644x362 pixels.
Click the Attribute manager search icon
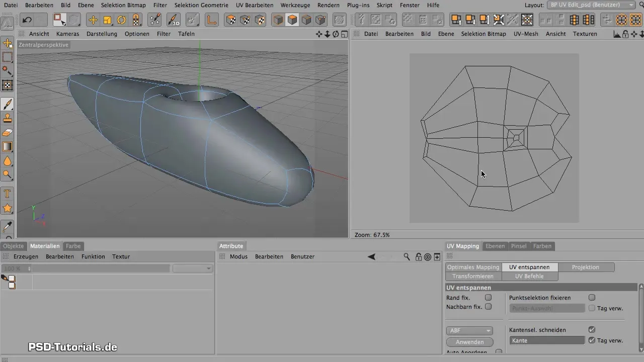point(407,257)
